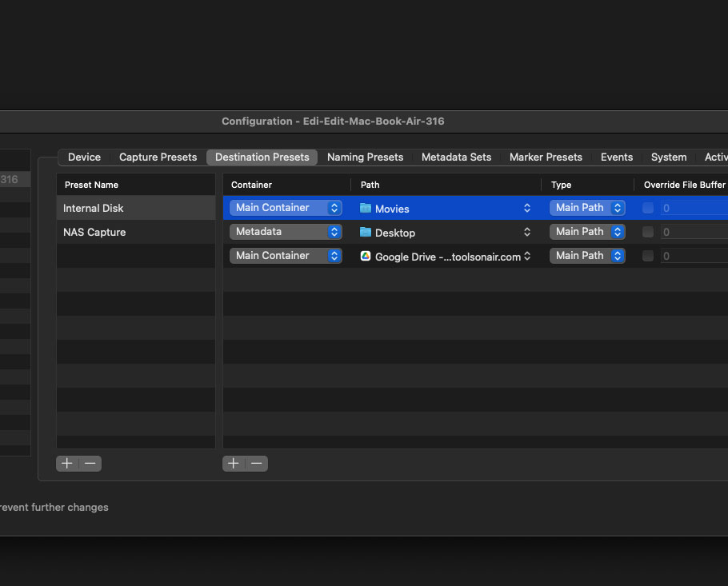Viewport: 728px width, 586px height.
Task: Click the Movies folder icon
Action: pyautogui.click(x=366, y=208)
